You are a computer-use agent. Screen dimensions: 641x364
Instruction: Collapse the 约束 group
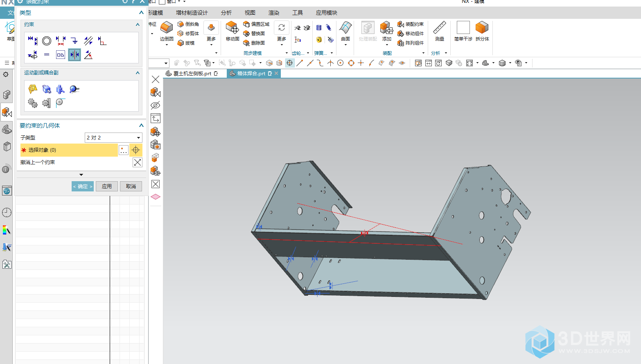click(138, 25)
